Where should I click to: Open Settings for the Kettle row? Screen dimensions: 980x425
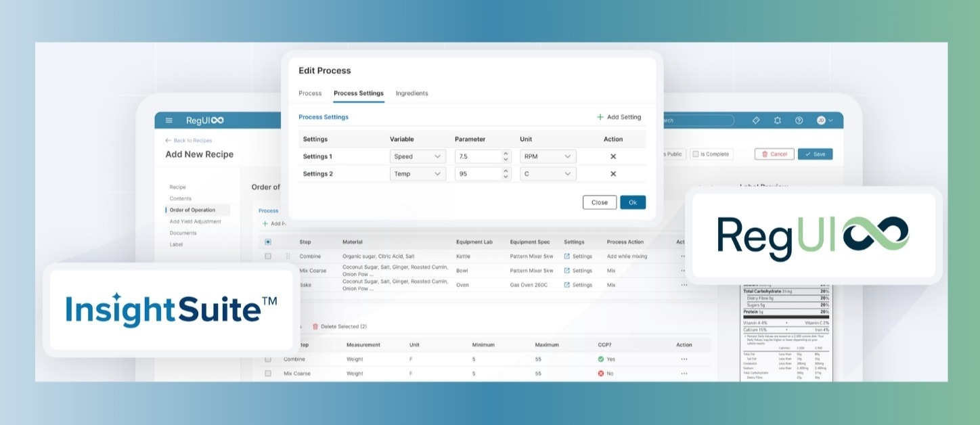pos(578,256)
